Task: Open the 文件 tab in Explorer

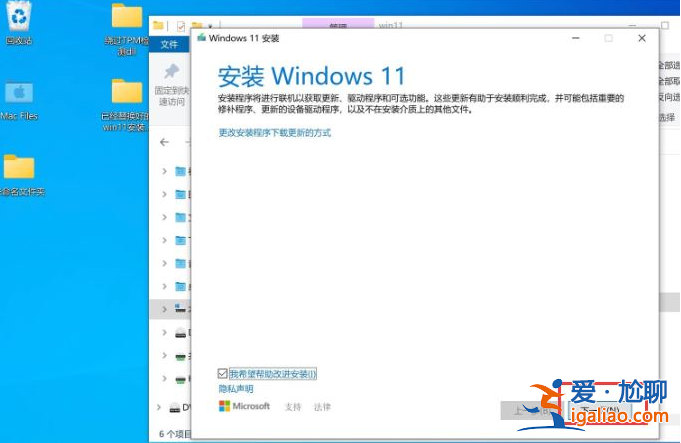Action: click(x=169, y=45)
